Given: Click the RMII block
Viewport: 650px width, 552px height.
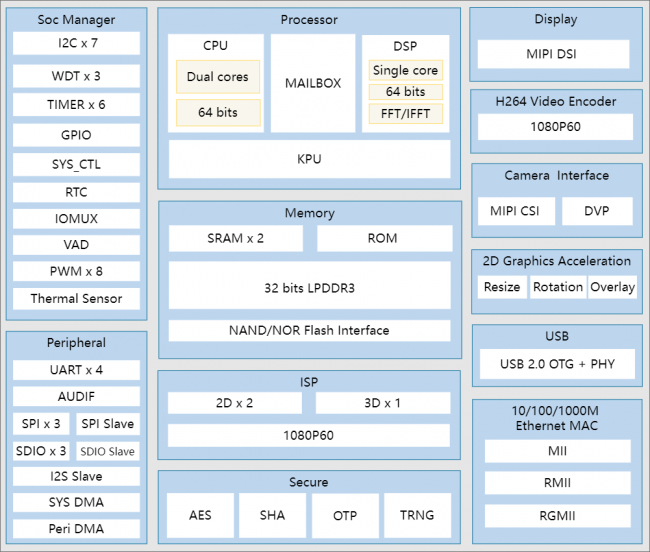Looking at the screenshot, I should (558, 483).
